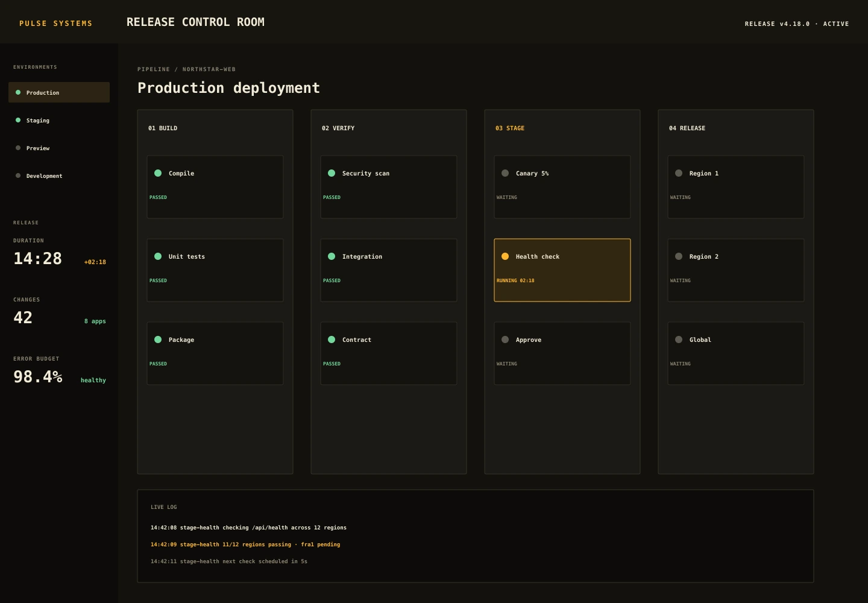Click the RELEASE v4.18.0 ACTIVE status
The image size is (868, 603).
[797, 24]
